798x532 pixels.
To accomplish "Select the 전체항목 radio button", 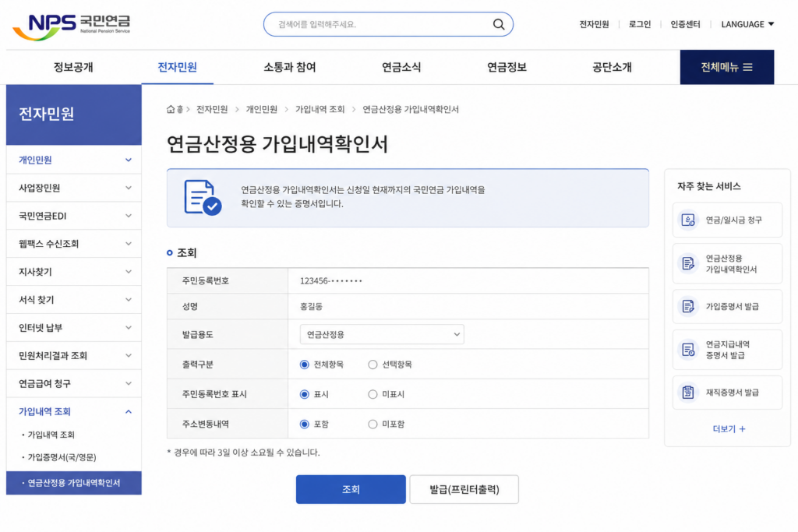I will click(x=305, y=365).
